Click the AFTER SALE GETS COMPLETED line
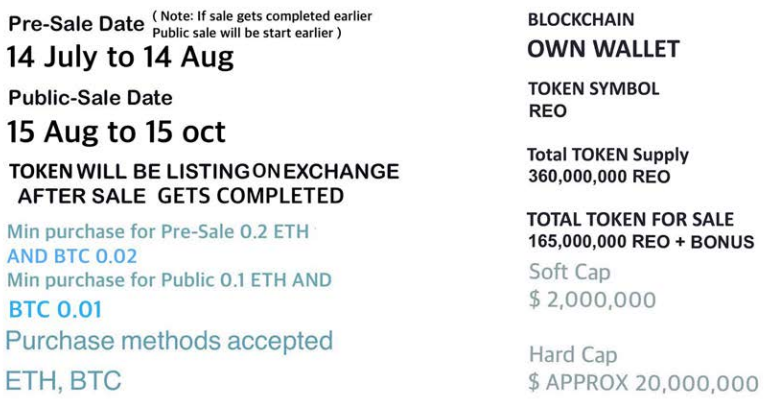Screen dimensions: 764x400 (181, 196)
